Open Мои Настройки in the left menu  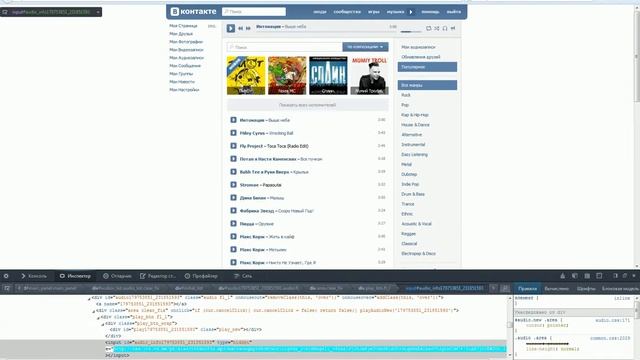[x=184, y=89]
